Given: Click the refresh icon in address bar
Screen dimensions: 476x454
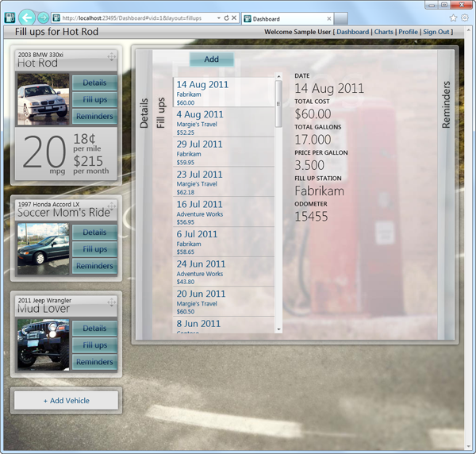Looking at the screenshot, I should pyautogui.click(x=226, y=18).
